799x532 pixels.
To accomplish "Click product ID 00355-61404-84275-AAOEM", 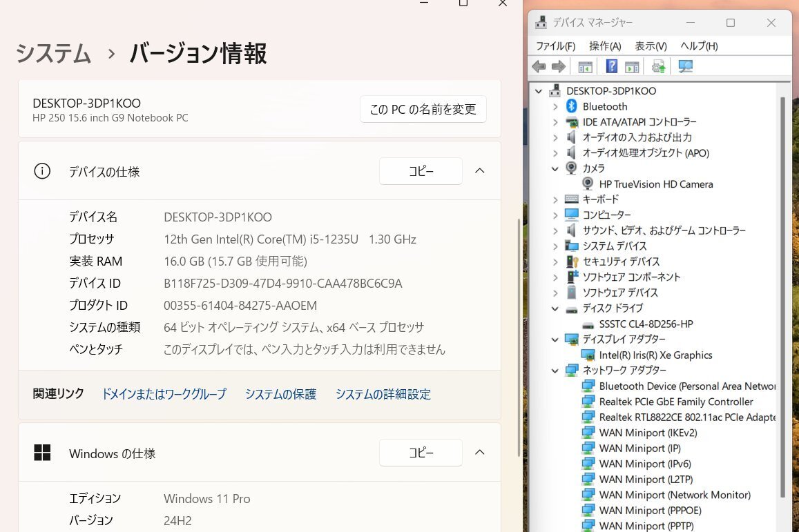I will (240, 306).
